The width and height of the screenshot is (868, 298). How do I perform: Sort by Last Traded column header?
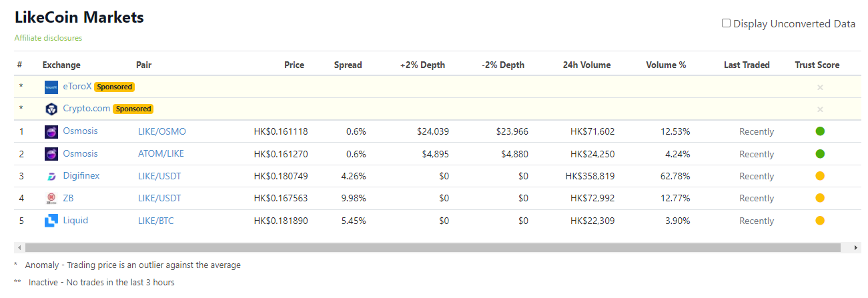(x=747, y=65)
